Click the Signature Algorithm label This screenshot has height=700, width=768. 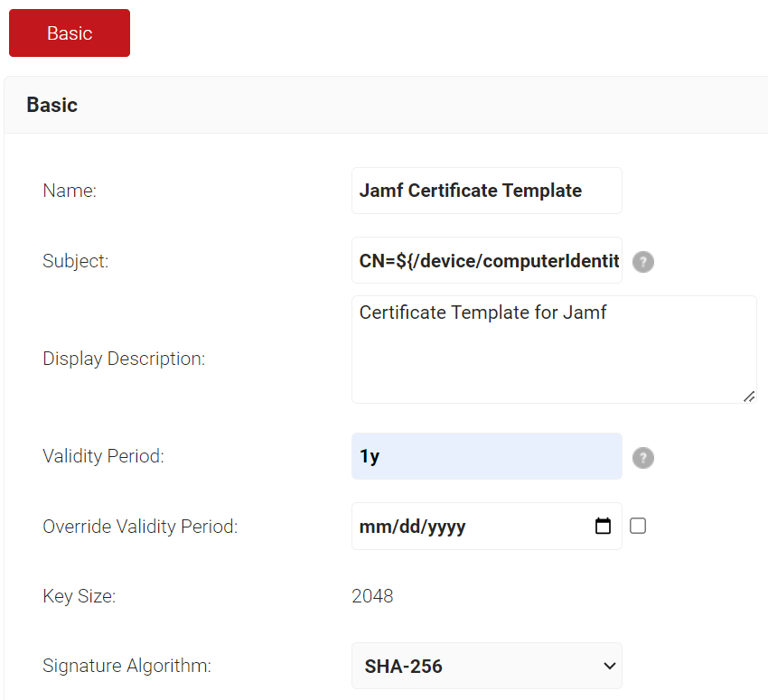click(x=126, y=666)
